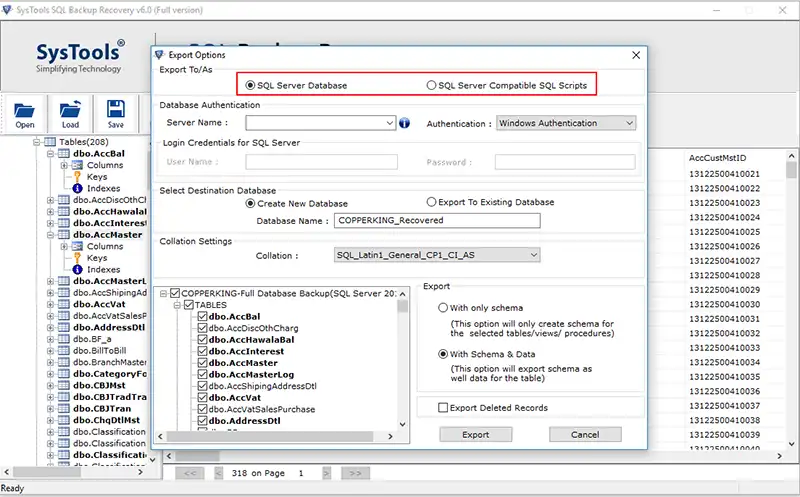Uncheck the TABLES checkbox in export tree

click(189, 305)
